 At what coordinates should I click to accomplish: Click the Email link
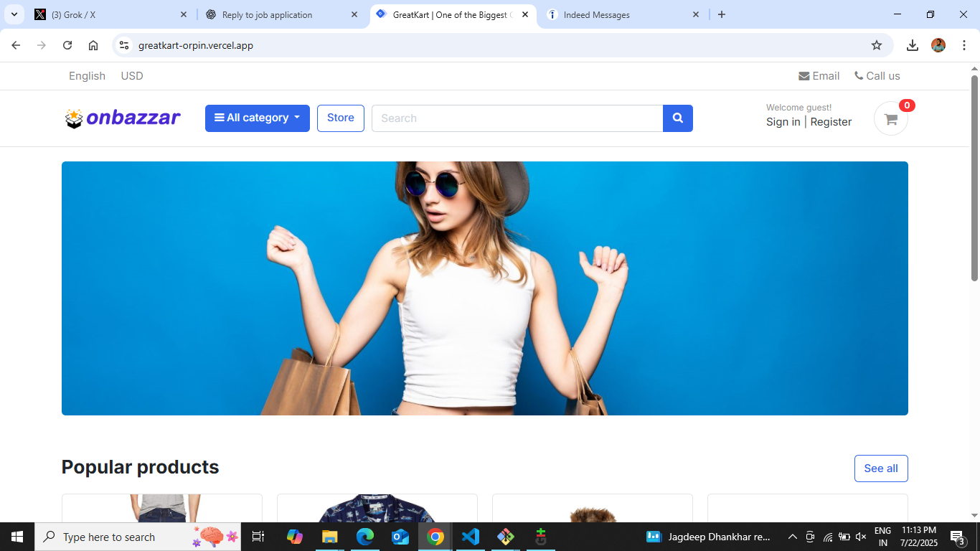pyautogui.click(x=819, y=76)
